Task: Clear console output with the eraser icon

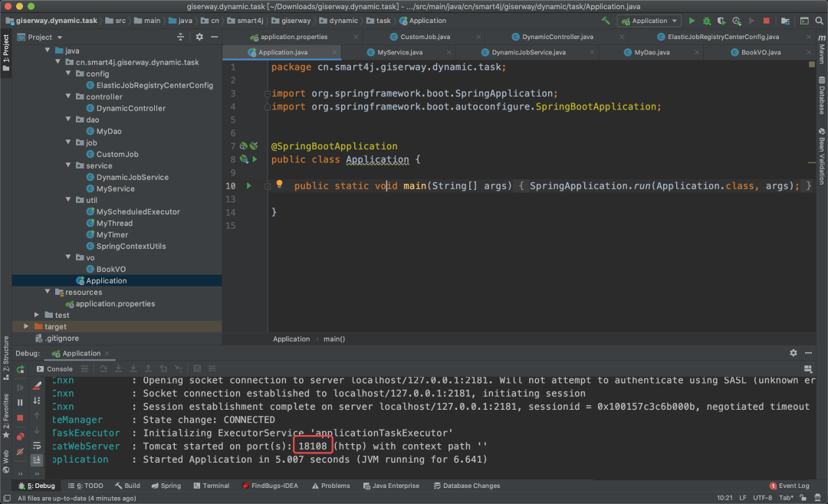Action: [x=37, y=386]
